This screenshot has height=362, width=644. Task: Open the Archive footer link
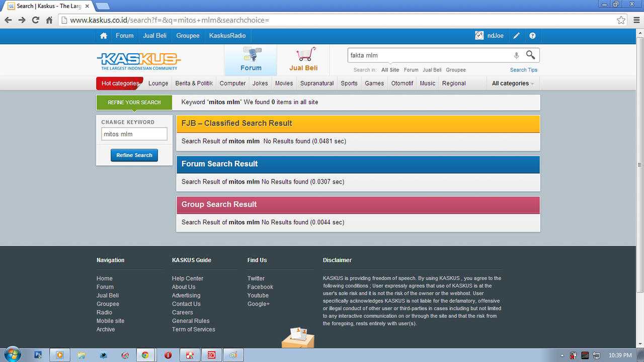tap(106, 329)
